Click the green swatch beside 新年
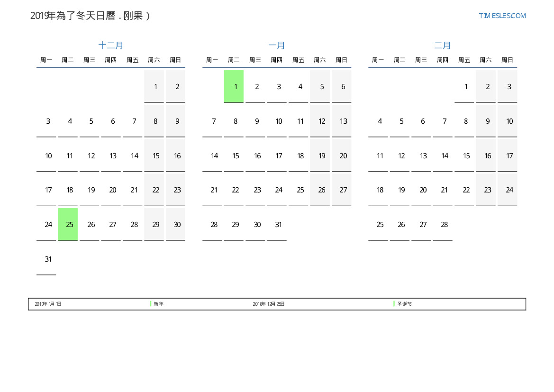This screenshot has width=554, height=392. pos(151,304)
